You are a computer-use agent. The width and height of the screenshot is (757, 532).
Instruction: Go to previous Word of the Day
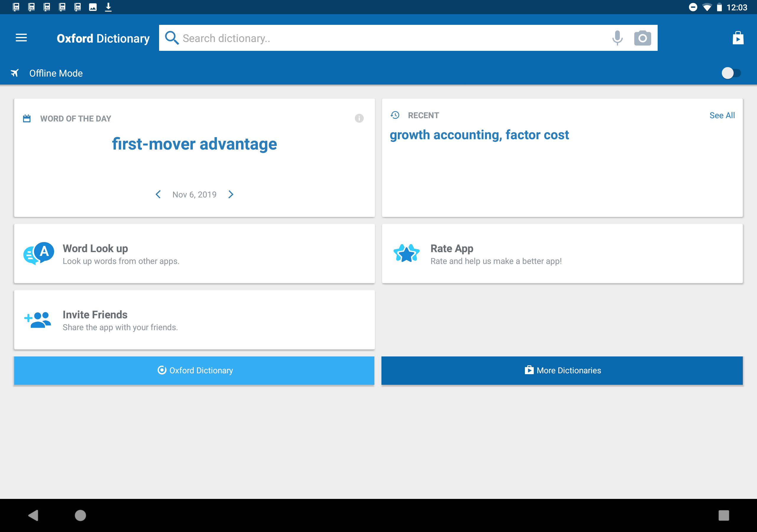coord(158,194)
